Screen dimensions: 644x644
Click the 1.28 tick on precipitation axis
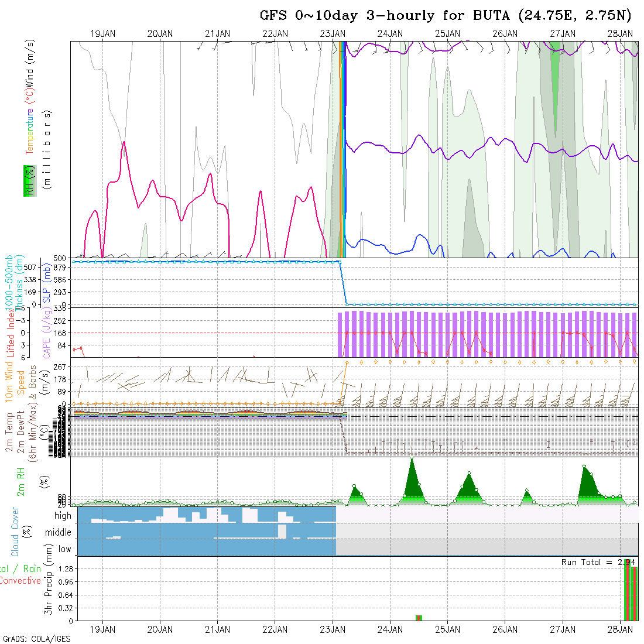(65, 569)
